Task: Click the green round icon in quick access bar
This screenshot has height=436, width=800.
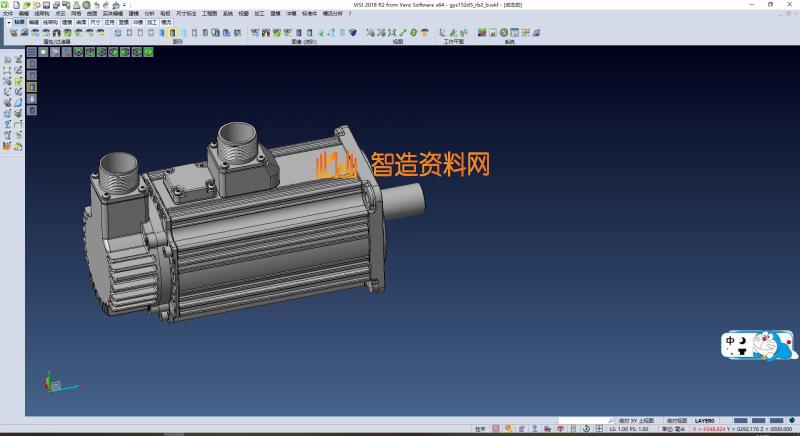Action: pos(87,5)
